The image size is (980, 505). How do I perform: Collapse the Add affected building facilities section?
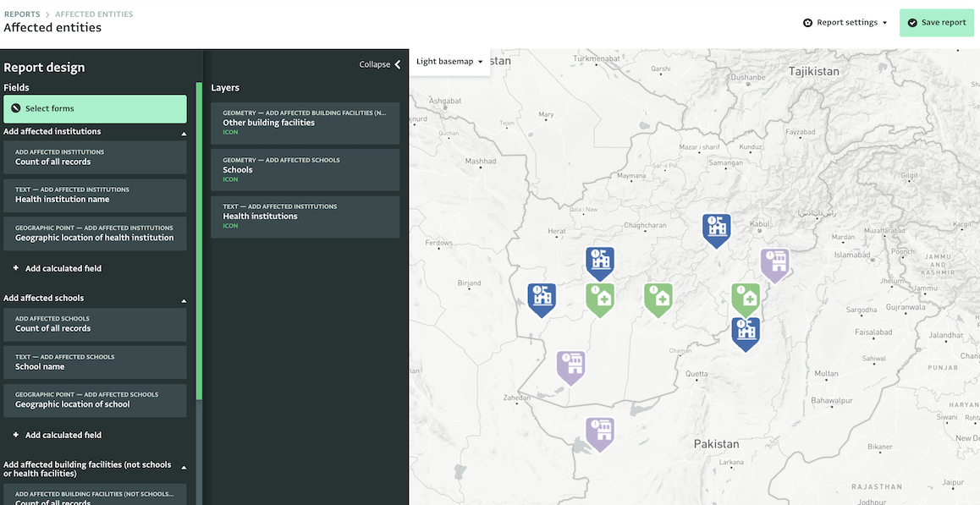(x=184, y=468)
